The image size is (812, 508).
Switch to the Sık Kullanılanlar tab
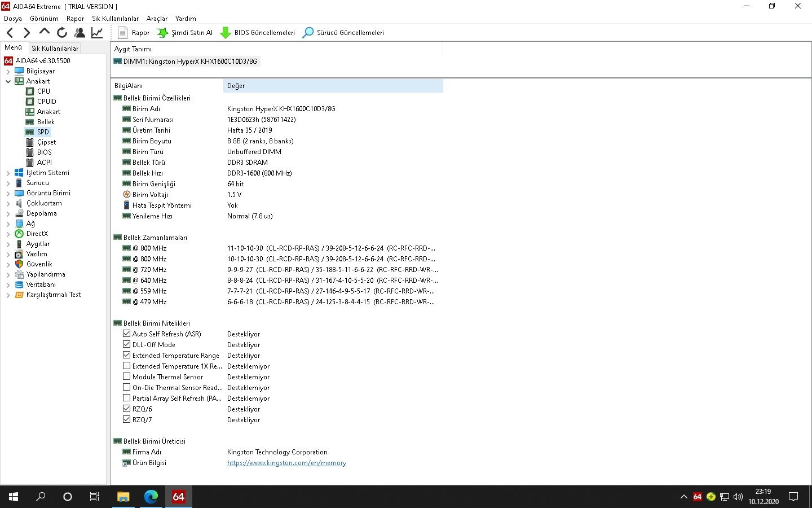pos(55,48)
